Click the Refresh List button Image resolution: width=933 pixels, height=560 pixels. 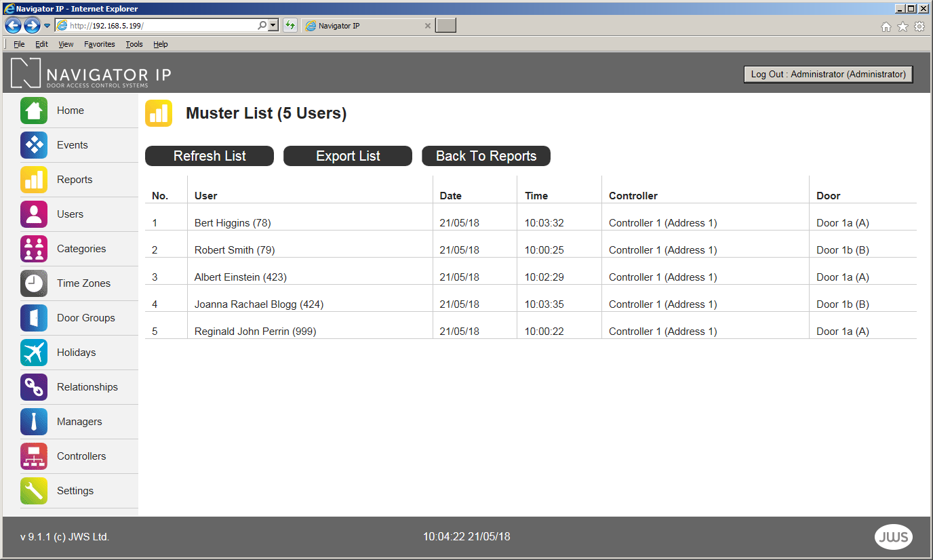pyautogui.click(x=209, y=156)
